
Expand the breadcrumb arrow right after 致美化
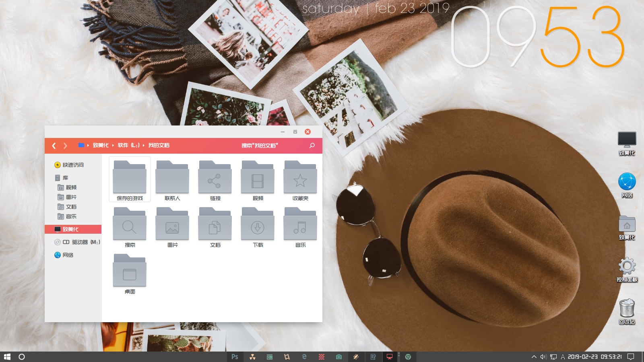pyautogui.click(x=113, y=146)
